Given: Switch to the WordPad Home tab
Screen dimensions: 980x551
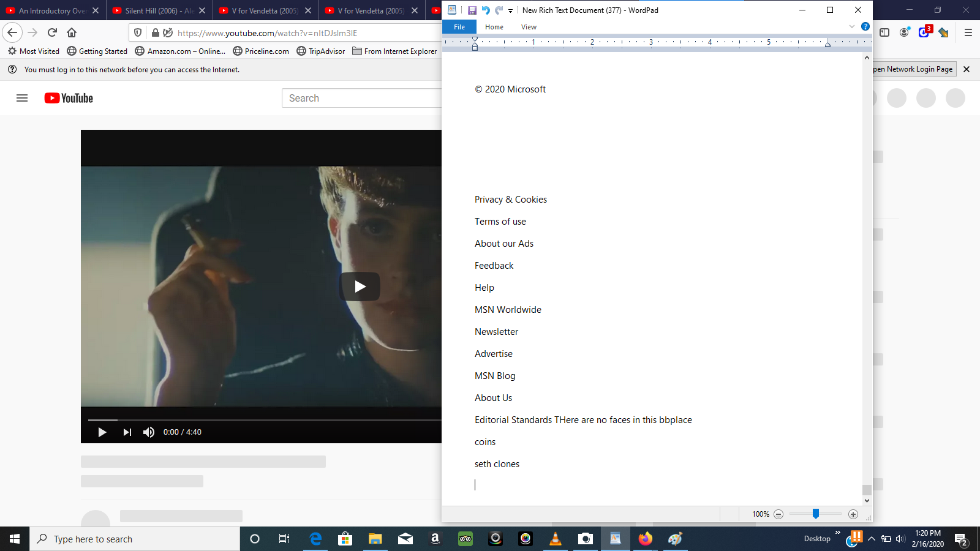Looking at the screenshot, I should 494,27.
